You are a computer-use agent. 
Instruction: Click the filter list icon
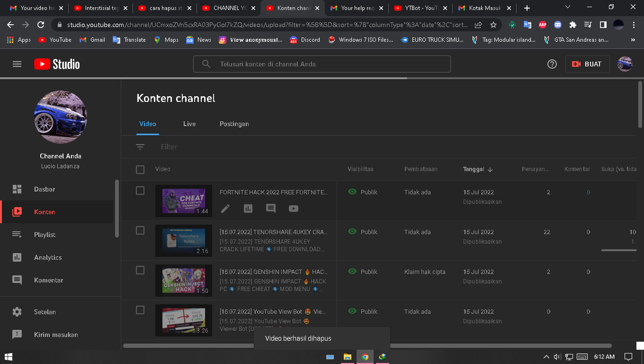point(140,147)
